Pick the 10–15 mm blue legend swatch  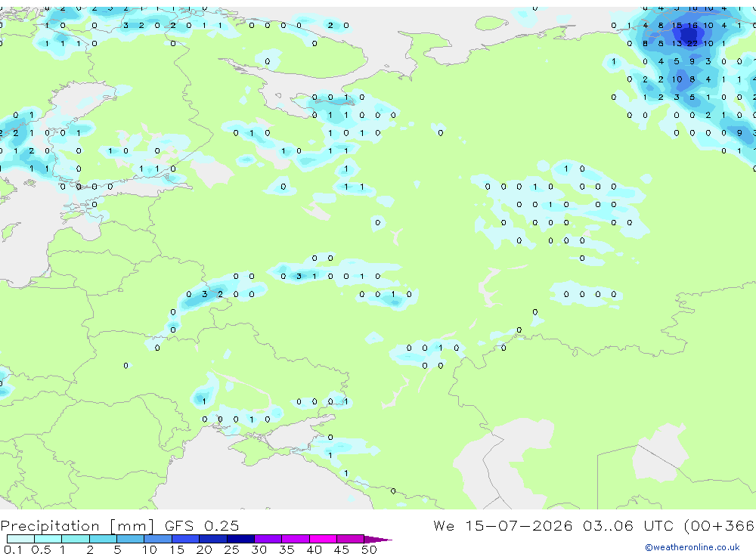(x=158, y=539)
